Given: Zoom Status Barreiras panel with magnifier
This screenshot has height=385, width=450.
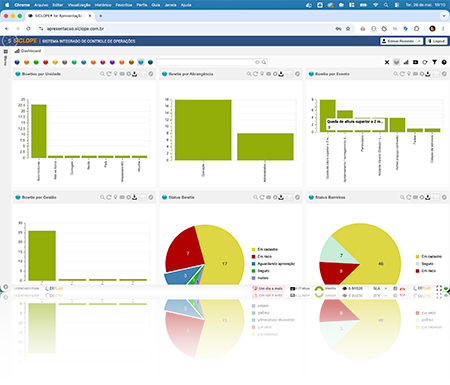Looking at the screenshot, I should click(402, 197).
